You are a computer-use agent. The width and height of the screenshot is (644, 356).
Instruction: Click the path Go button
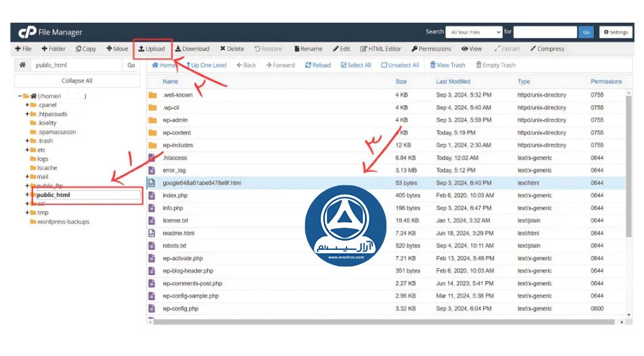click(x=131, y=65)
